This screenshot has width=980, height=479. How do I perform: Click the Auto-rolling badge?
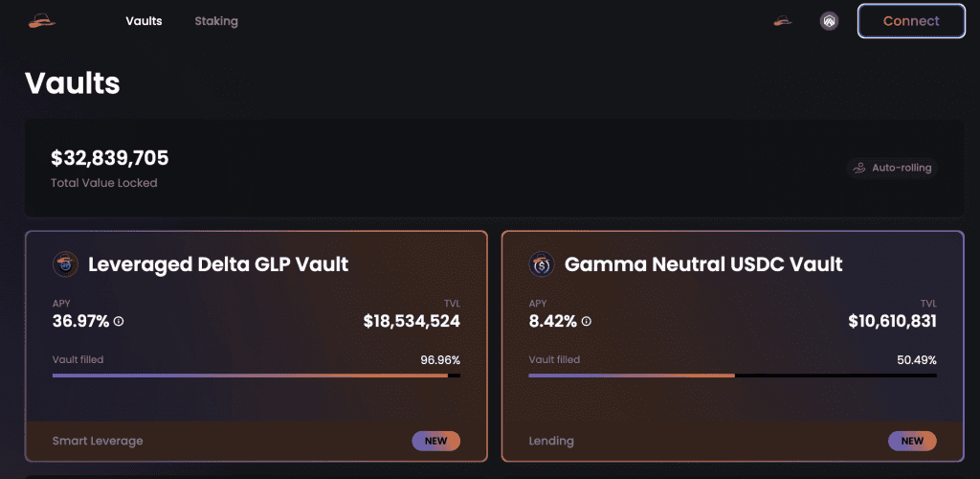point(893,168)
